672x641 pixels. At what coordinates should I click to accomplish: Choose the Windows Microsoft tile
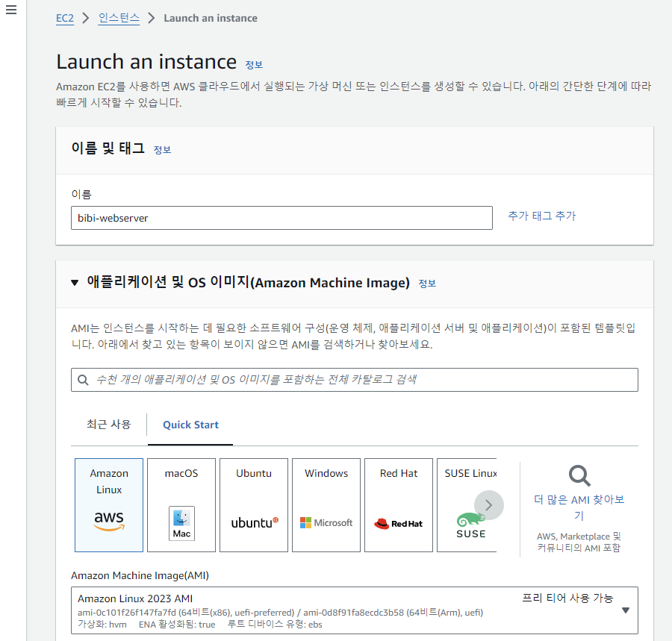(x=326, y=505)
